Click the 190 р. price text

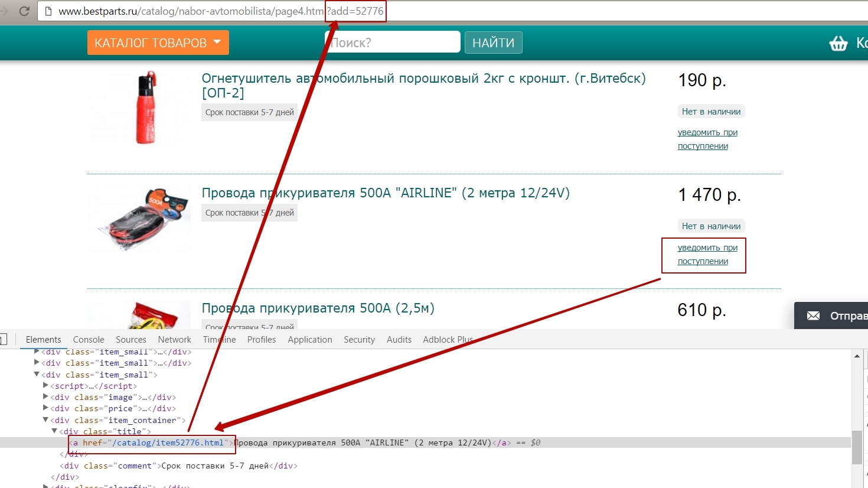coord(701,80)
